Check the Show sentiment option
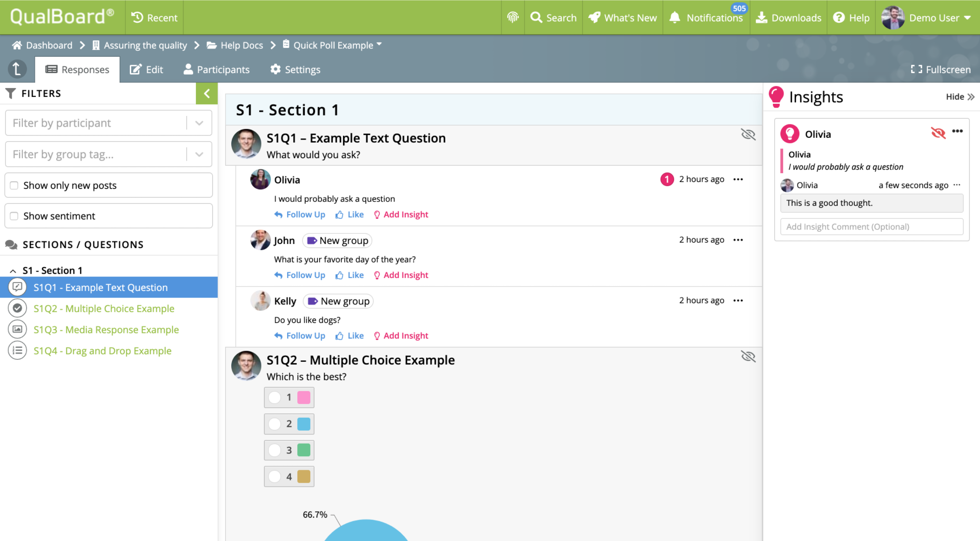The image size is (980, 541). 14,216
